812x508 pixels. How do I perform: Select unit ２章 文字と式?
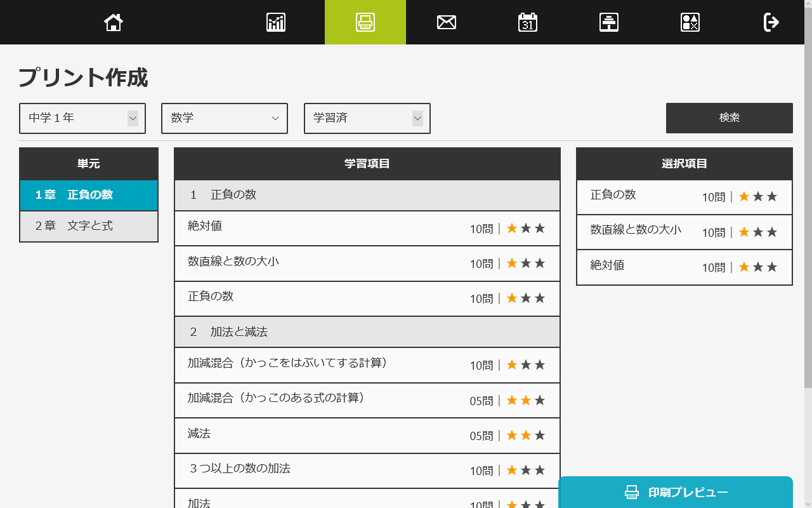(x=89, y=226)
